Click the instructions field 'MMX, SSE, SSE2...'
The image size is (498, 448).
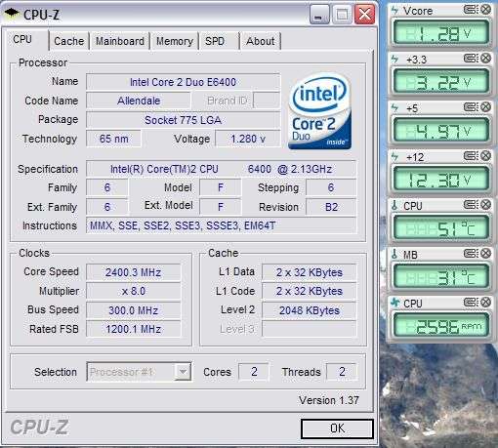point(221,225)
